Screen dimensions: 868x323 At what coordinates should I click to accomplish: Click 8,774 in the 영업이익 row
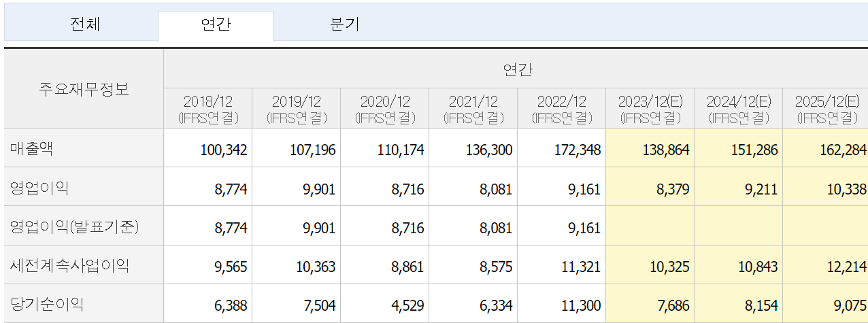point(231,188)
